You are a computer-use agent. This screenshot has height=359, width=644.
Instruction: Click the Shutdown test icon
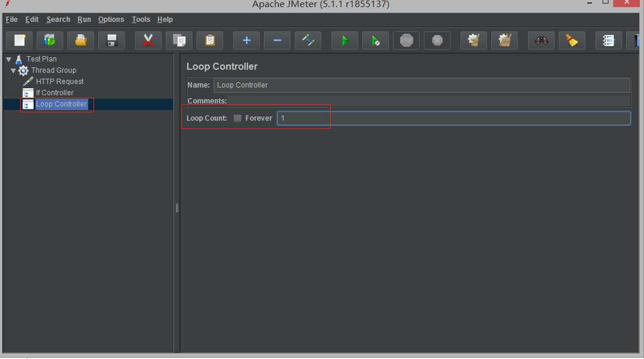tap(437, 40)
